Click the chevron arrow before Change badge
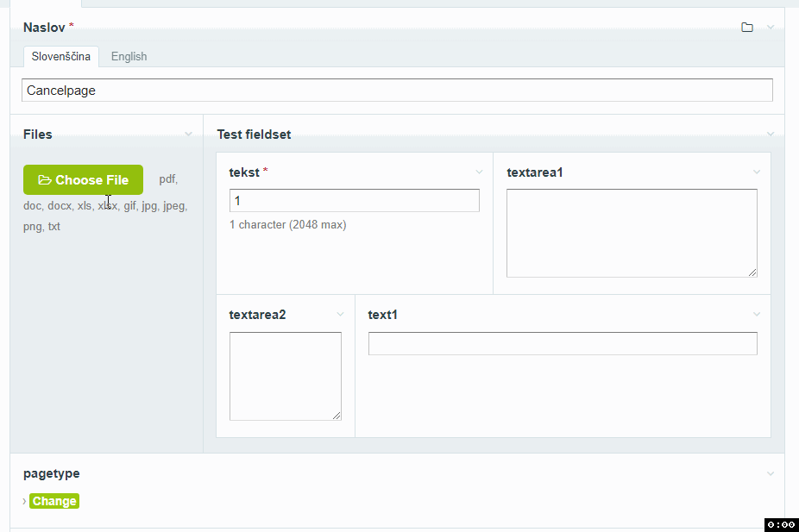 click(25, 500)
